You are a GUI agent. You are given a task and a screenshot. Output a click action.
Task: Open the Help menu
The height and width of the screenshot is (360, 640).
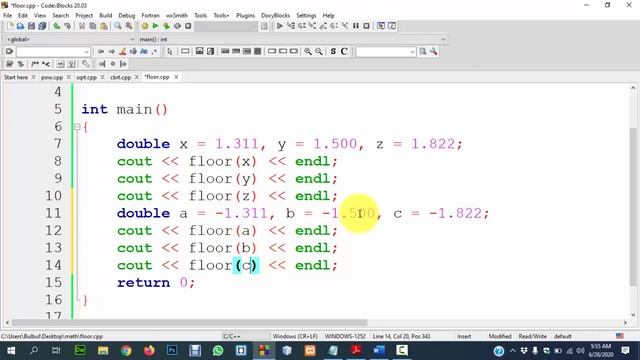(x=329, y=16)
